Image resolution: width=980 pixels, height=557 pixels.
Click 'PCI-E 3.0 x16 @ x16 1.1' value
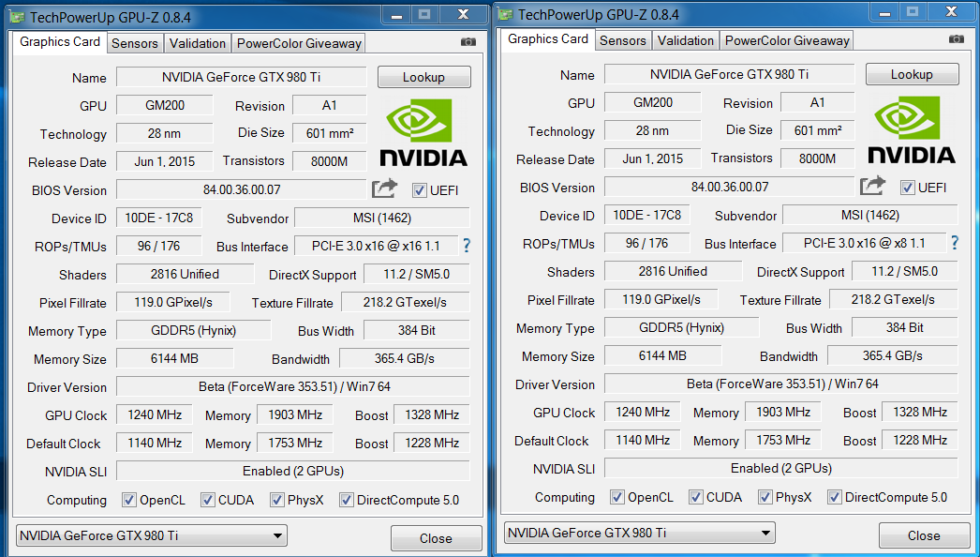376,246
